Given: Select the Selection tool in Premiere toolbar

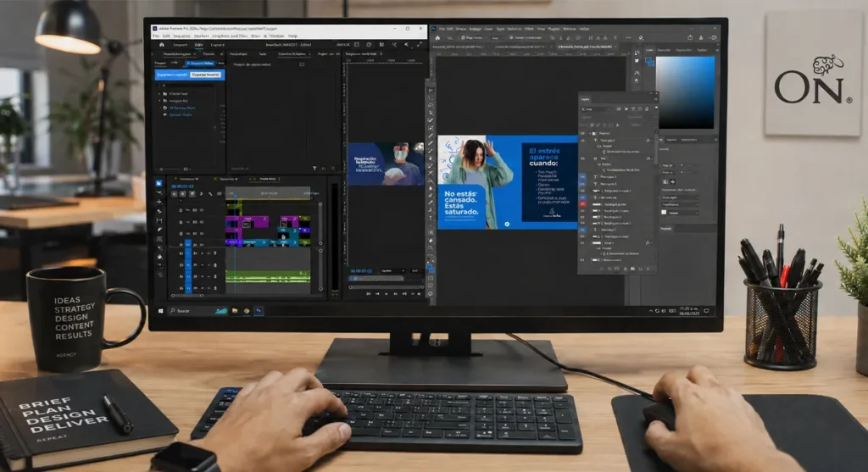Looking at the screenshot, I should [x=159, y=183].
